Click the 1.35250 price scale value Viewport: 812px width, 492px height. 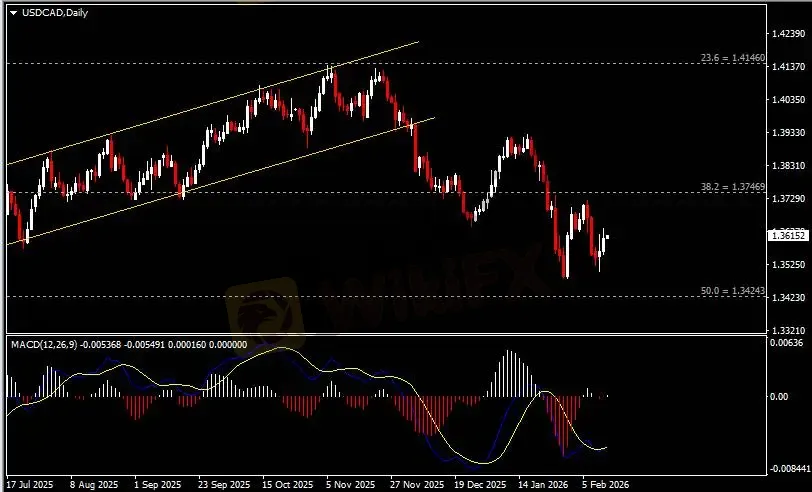tap(788, 265)
